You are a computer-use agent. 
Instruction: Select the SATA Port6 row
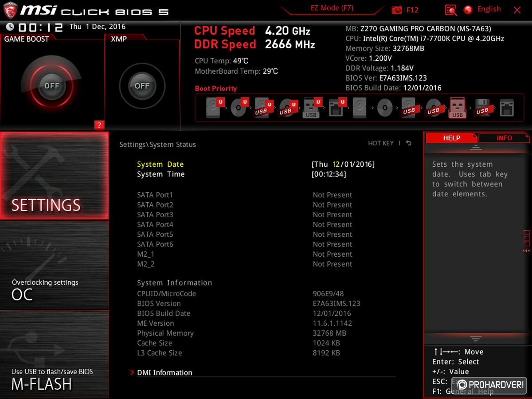pyautogui.click(x=245, y=244)
